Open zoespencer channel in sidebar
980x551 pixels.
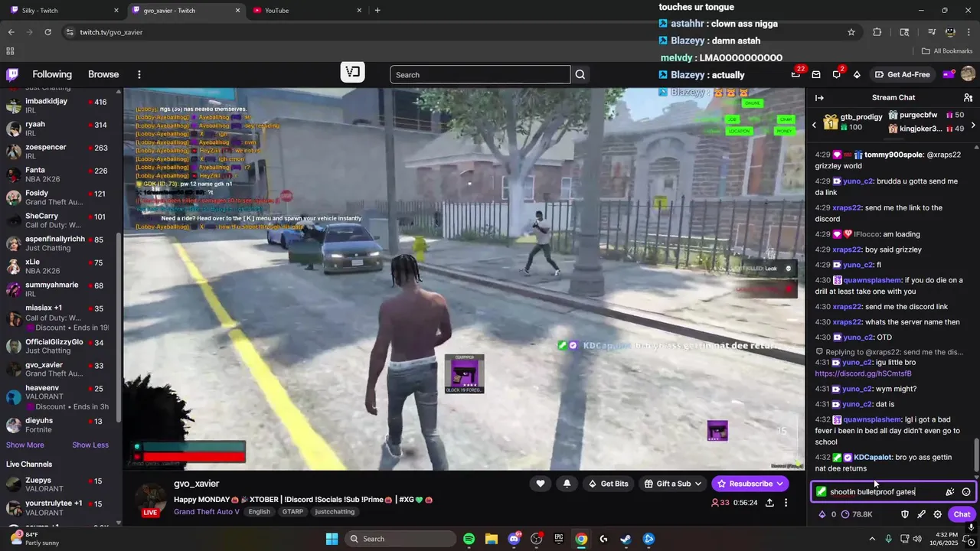(x=60, y=152)
